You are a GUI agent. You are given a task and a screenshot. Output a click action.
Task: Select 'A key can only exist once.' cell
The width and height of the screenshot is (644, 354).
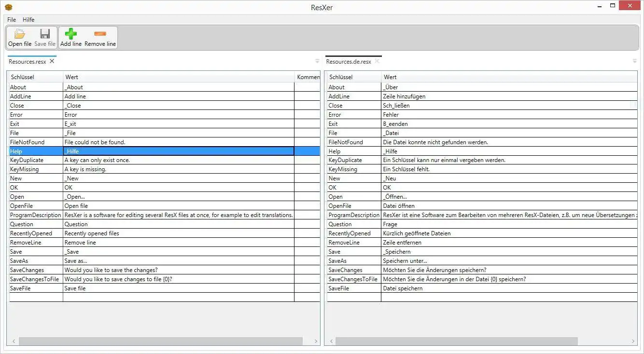[x=179, y=160]
